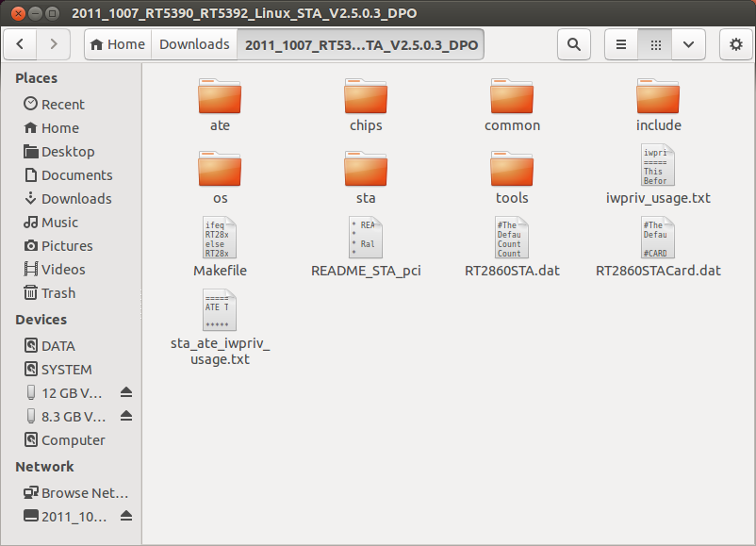Viewport: 756px width, 546px height.
Task: Select the iwpriv_usage.txt file
Action: 658,174
